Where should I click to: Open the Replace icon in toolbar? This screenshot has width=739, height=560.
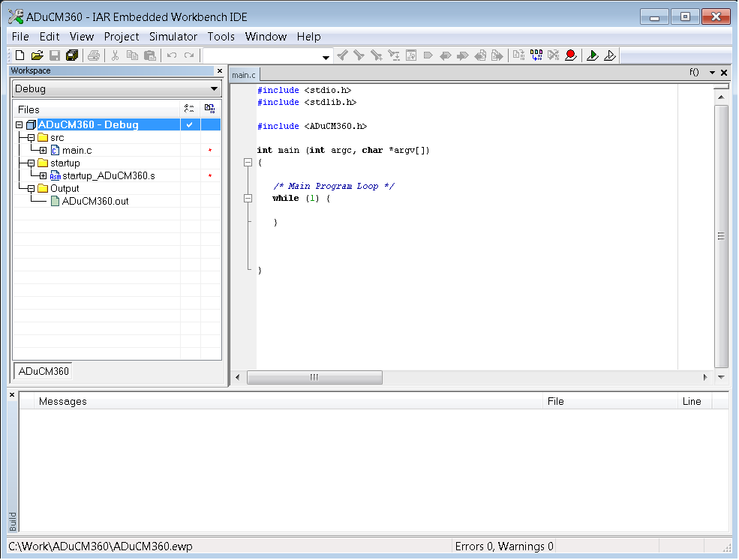[x=394, y=55]
